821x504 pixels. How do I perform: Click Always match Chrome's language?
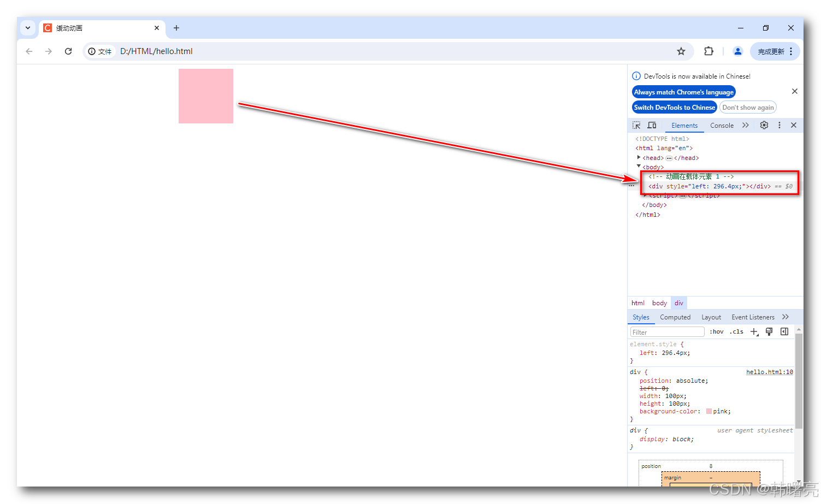coord(683,92)
